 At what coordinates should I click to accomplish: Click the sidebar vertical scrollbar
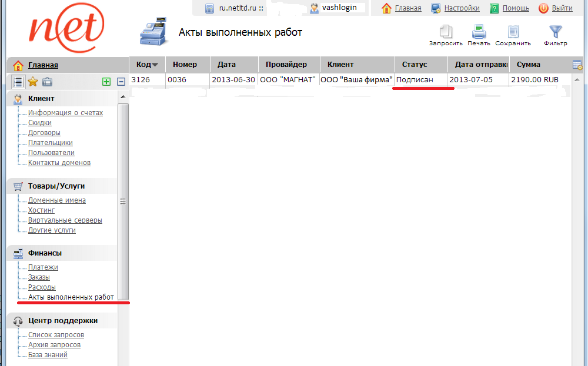123,202
